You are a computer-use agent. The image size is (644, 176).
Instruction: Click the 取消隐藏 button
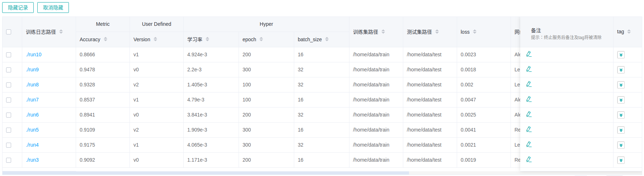click(x=53, y=8)
